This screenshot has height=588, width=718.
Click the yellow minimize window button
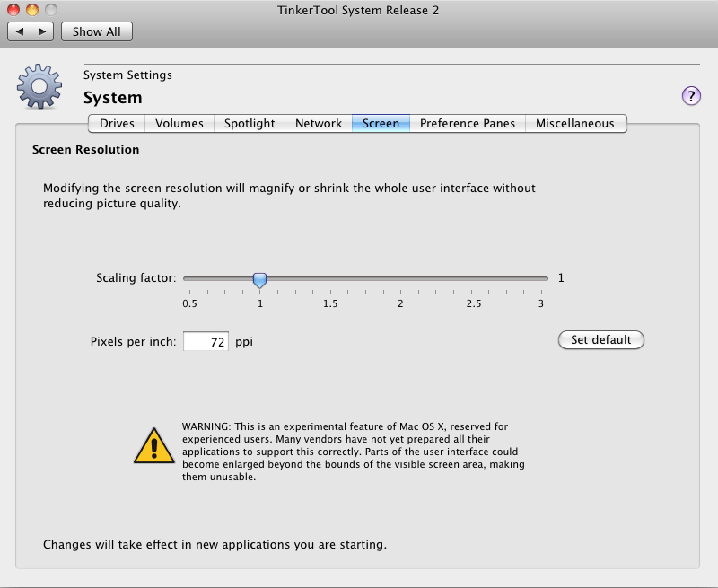click(32, 9)
